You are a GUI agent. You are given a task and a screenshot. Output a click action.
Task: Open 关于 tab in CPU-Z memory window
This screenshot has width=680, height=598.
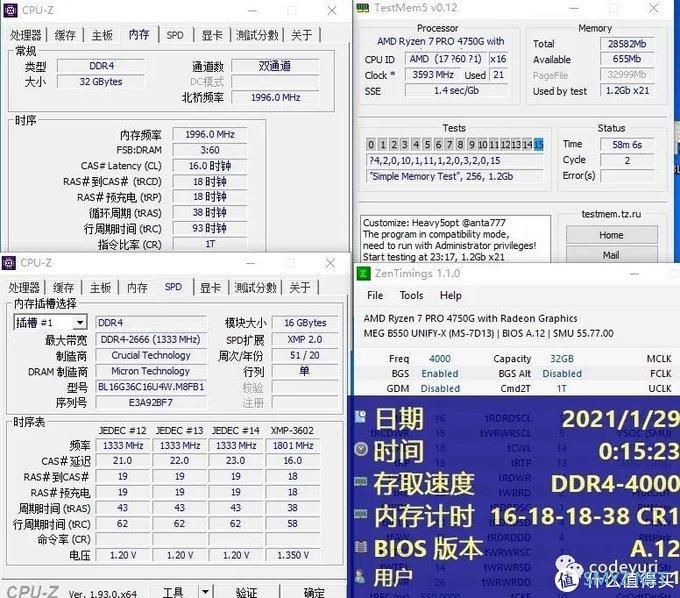[x=302, y=35]
